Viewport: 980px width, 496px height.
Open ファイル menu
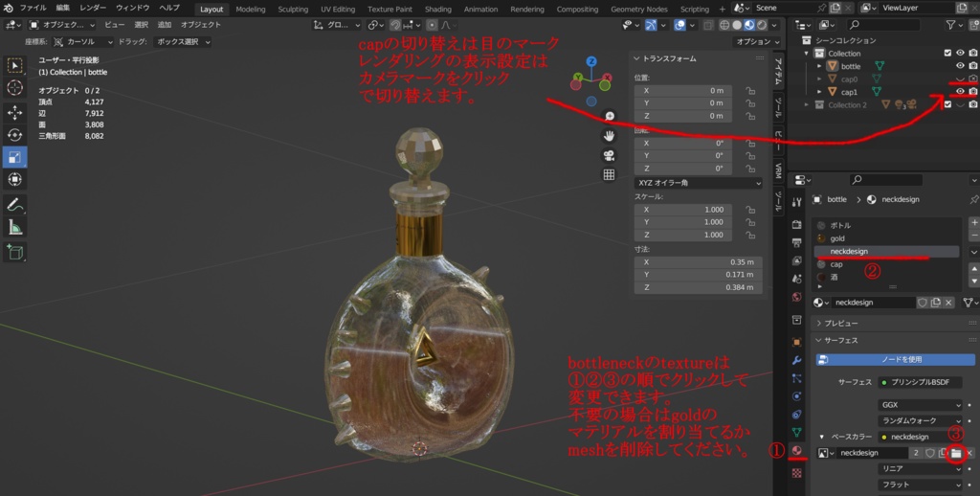point(33,8)
